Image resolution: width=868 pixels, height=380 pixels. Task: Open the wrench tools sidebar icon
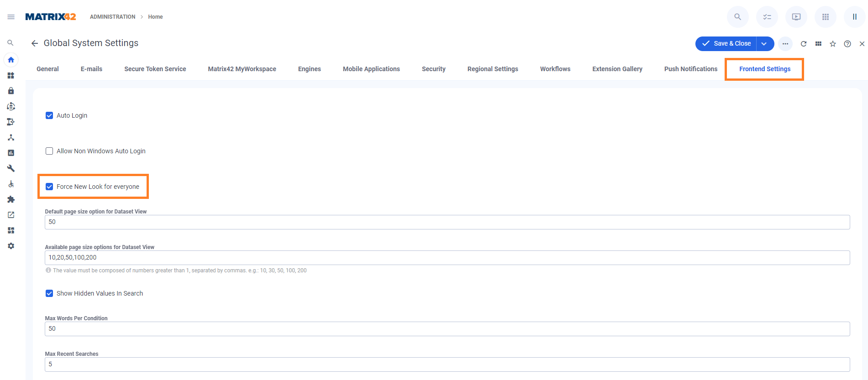[x=11, y=168]
